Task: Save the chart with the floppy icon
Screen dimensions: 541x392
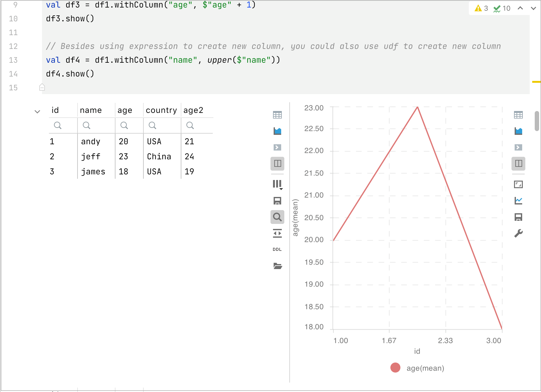Action: pos(518,217)
